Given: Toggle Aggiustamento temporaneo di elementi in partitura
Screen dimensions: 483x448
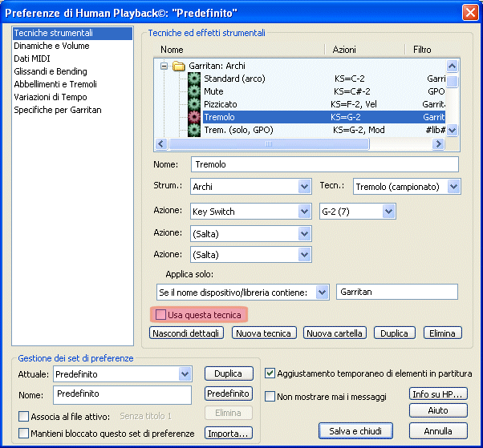Looking at the screenshot, I should coord(270,373).
